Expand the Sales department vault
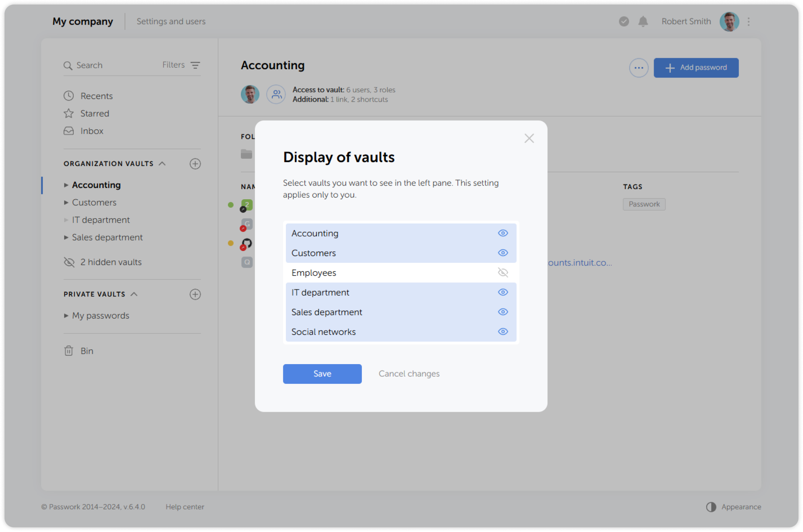This screenshot has height=532, width=803. click(x=66, y=237)
